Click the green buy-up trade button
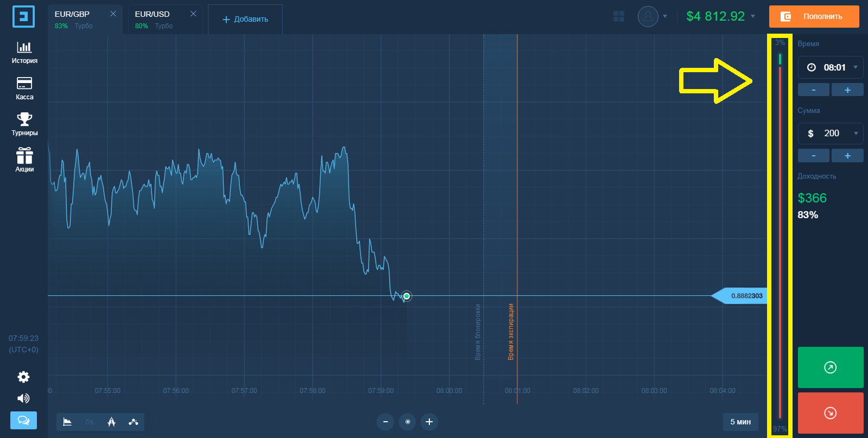868x438 pixels. [x=831, y=367]
